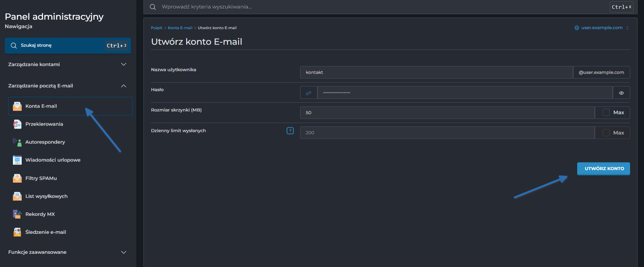
Task: Show the password using the eye icon
Action: point(621,93)
